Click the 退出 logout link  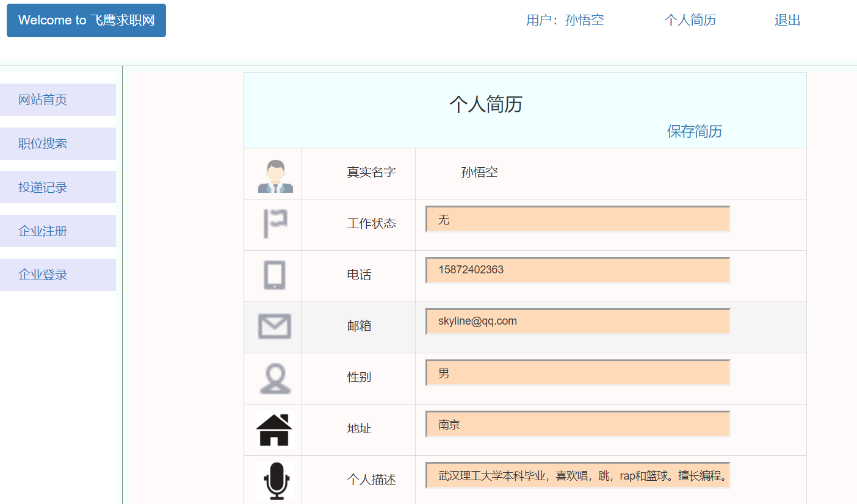click(x=787, y=20)
